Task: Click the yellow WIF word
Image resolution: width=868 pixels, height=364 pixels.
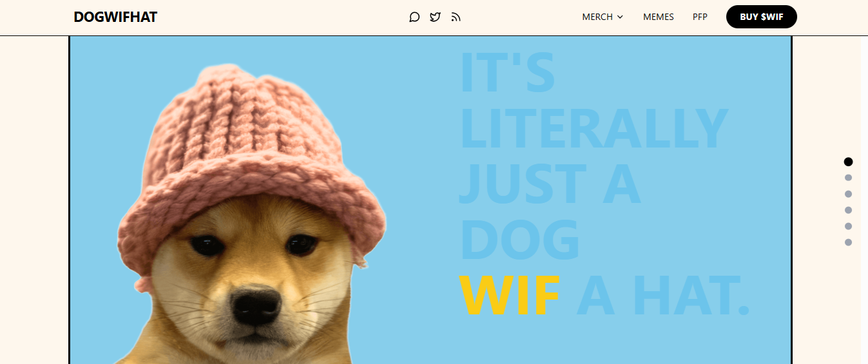Action: click(509, 296)
